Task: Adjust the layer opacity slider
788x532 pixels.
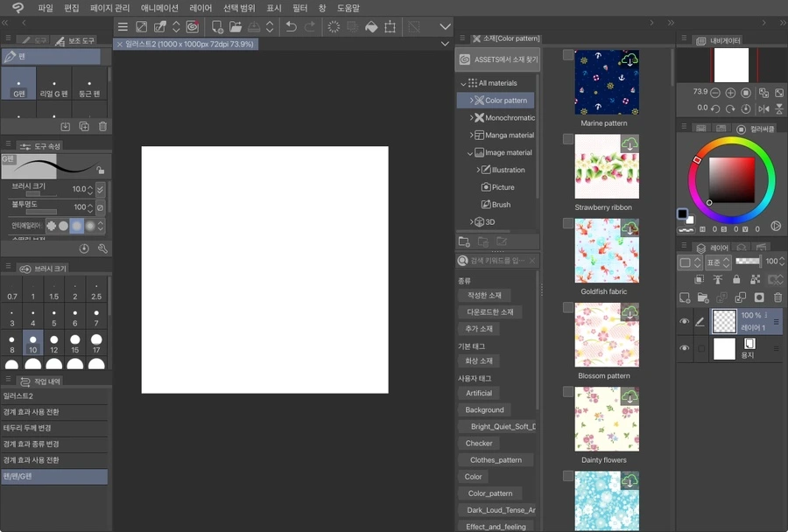Action: coord(748,261)
